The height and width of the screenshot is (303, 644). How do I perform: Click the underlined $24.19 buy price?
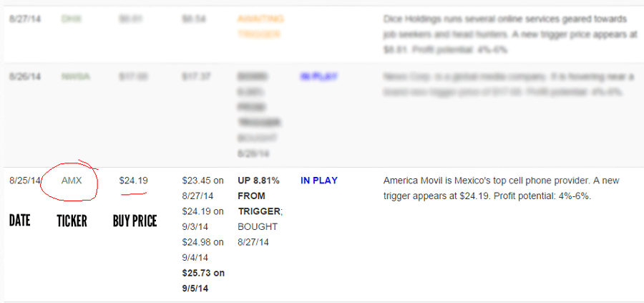point(134,181)
